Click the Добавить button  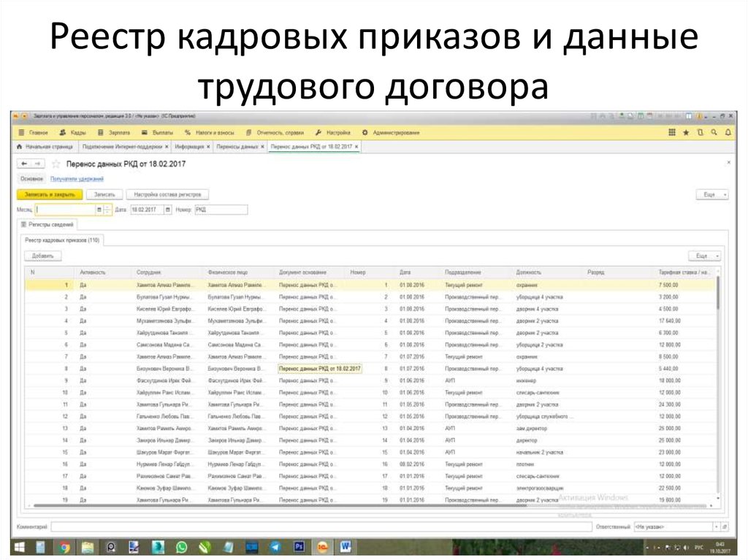(42, 256)
